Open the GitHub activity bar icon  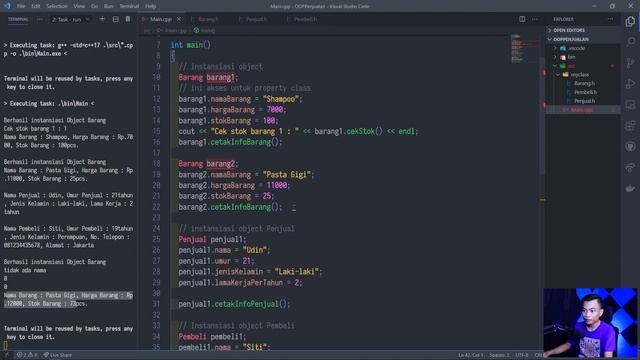point(630,147)
